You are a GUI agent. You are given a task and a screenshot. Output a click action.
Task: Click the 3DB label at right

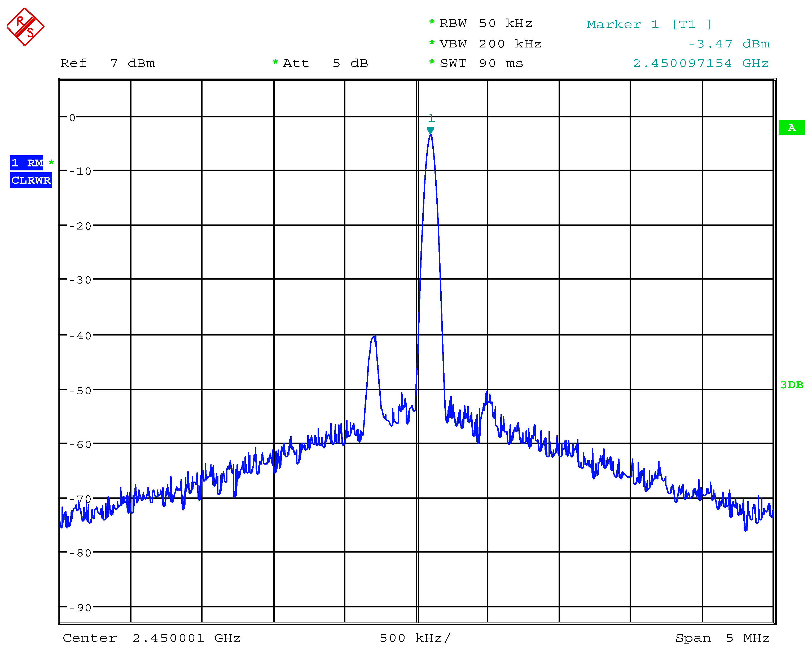tap(792, 385)
